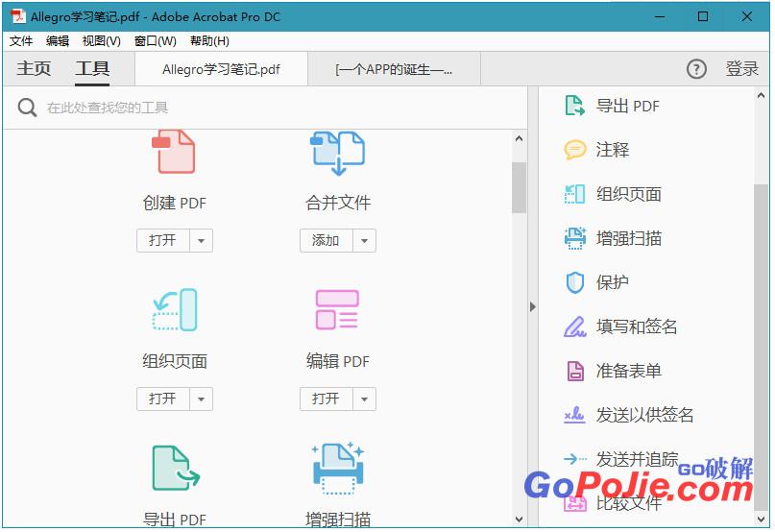Click the 登录 sign-in link
Image resolution: width=775 pixels, height=532 pixels.
(742, 69)
